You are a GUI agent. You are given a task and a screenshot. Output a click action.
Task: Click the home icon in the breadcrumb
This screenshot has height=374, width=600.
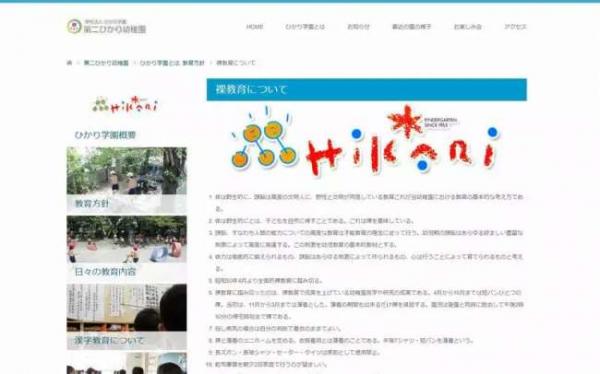[69, 63]
